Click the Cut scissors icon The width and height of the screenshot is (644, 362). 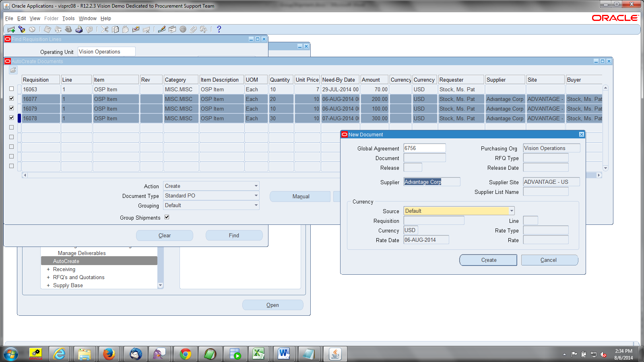(105, 29)
